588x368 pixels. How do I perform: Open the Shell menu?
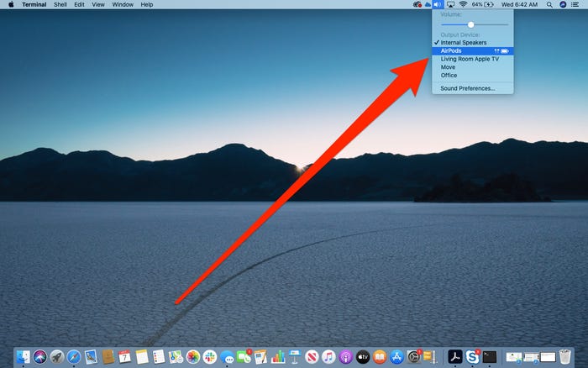coord(60,4)
